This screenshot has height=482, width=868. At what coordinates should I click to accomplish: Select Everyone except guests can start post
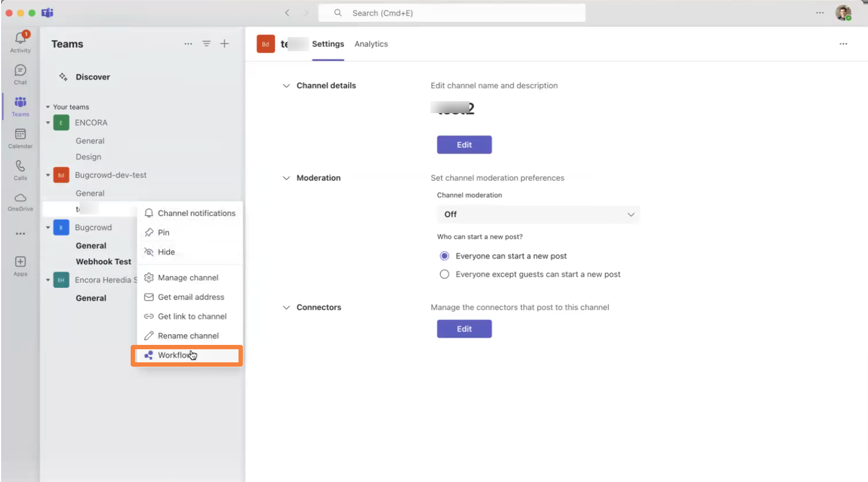(444, 274)
